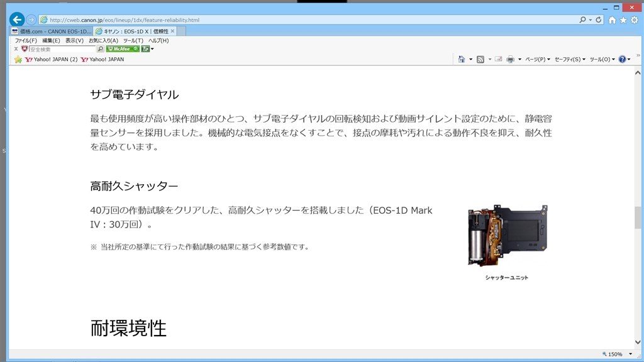Click the refresh icon in address bar

click(x=599, y=19)
